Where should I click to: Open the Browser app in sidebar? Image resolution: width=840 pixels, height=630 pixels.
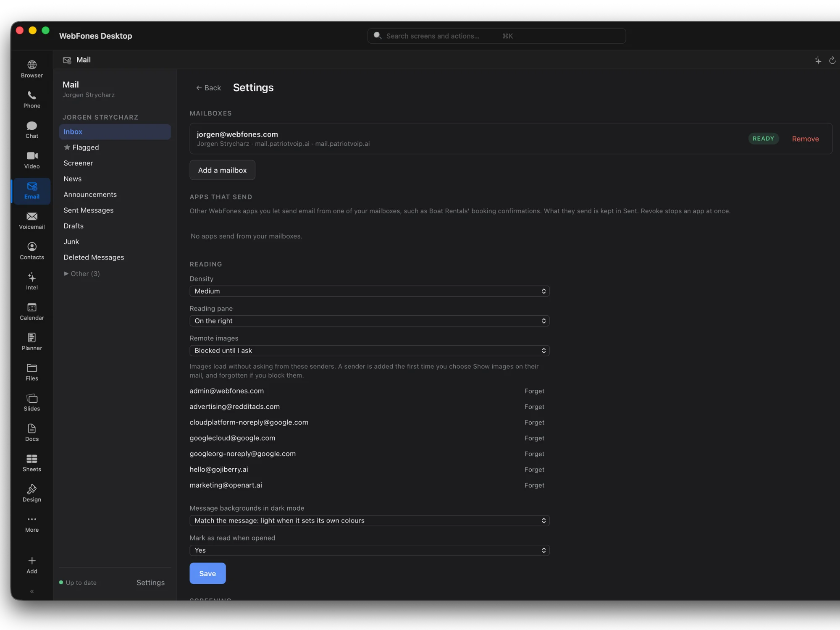click(x=32, y=69)
